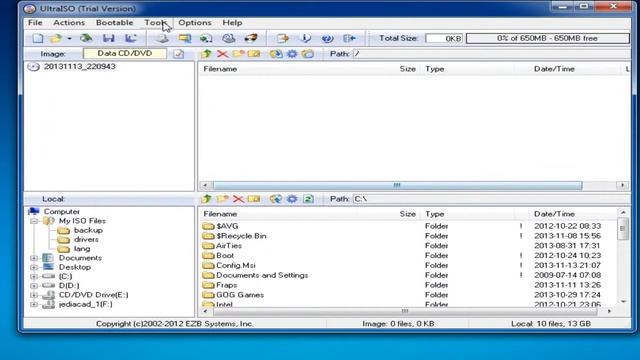
Task: Select Computer in the Local tree
Action: point(62,211)
